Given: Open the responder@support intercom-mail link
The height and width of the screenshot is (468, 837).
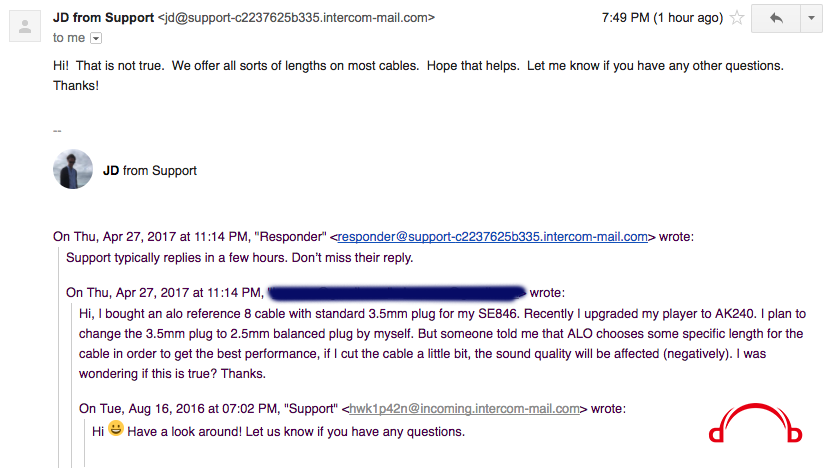Looking at the screenshot, I should pyautogui.click(x=492, y=236).
